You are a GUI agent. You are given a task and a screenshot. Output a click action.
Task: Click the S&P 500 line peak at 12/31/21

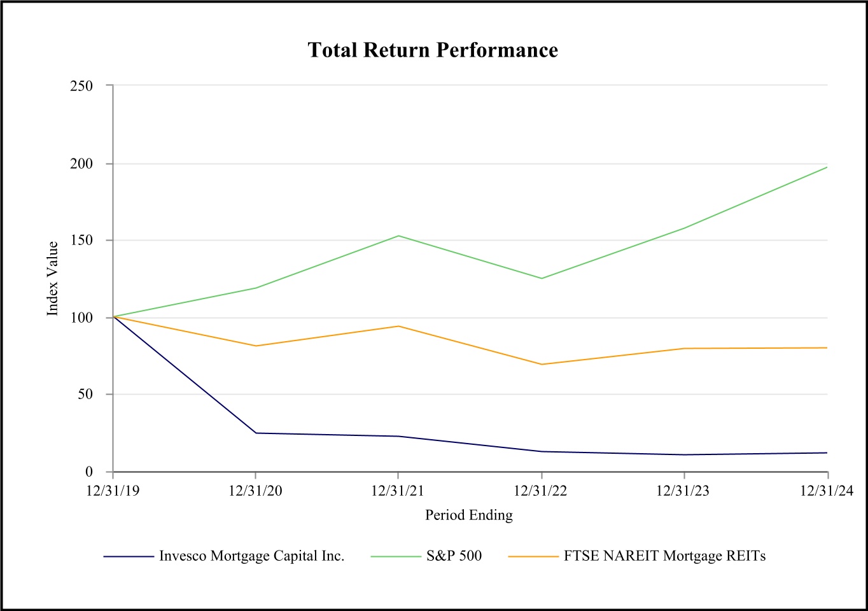(x=398, y=236)
